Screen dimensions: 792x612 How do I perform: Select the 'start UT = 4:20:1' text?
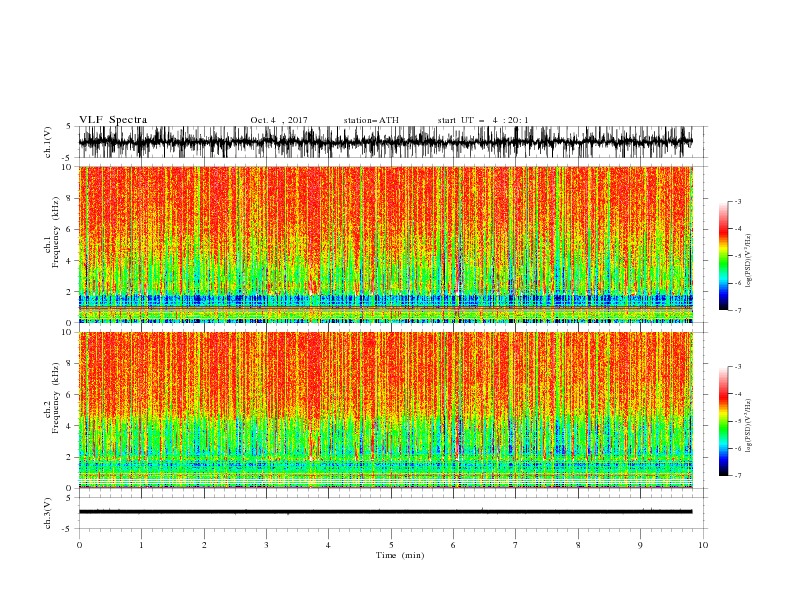483,120
